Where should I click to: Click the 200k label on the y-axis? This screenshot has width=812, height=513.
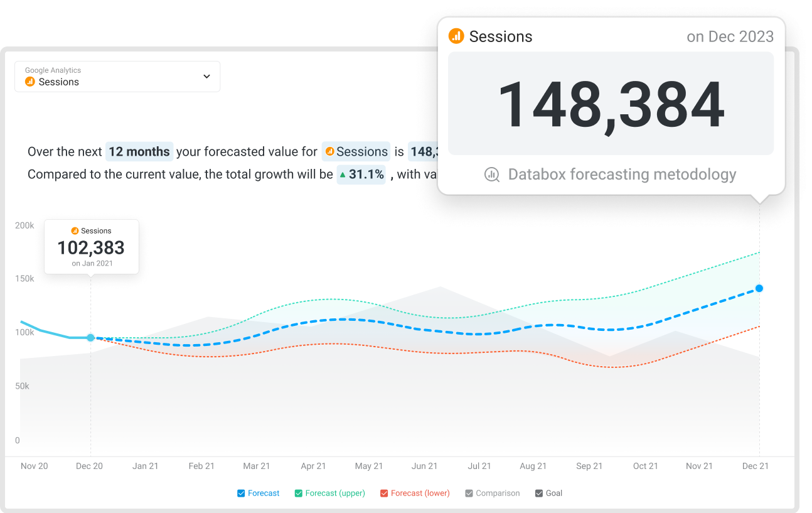tap(24, 225)
